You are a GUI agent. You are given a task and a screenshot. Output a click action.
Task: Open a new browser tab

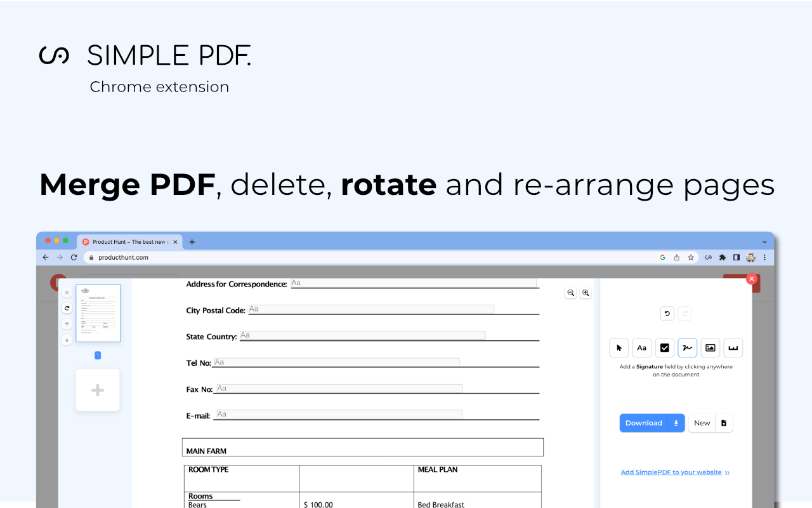[x=192, y=242]
